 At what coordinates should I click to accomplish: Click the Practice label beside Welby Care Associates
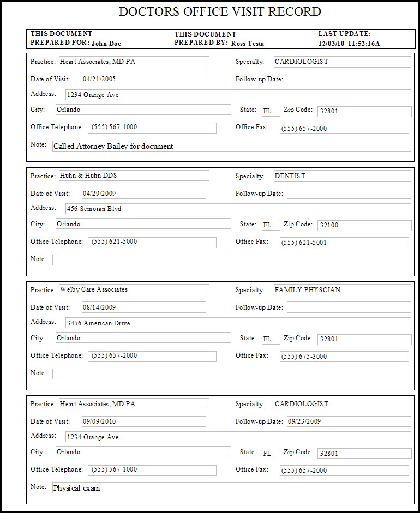point(43,290)
